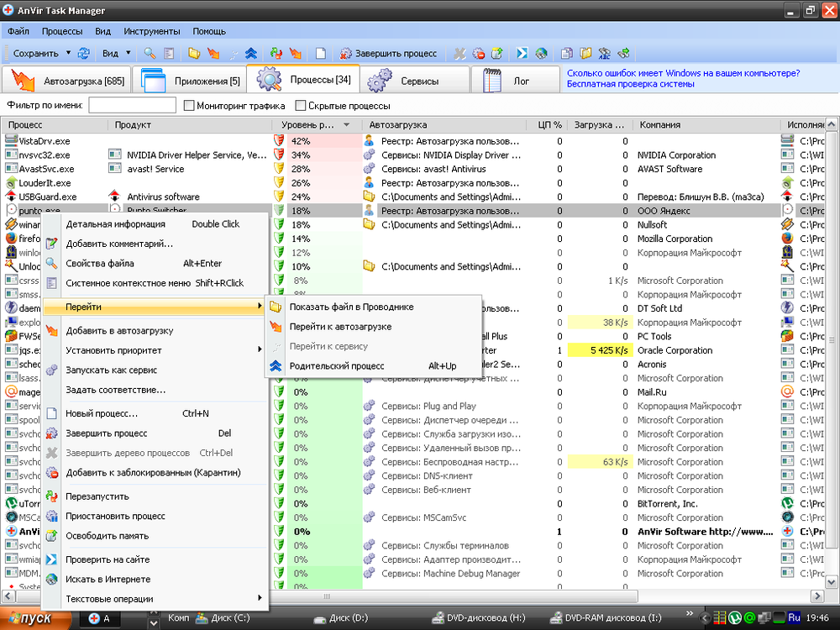Open Диск (C:) from taskbar
Screen dimensions: 840x630
(x=223, y=617)
